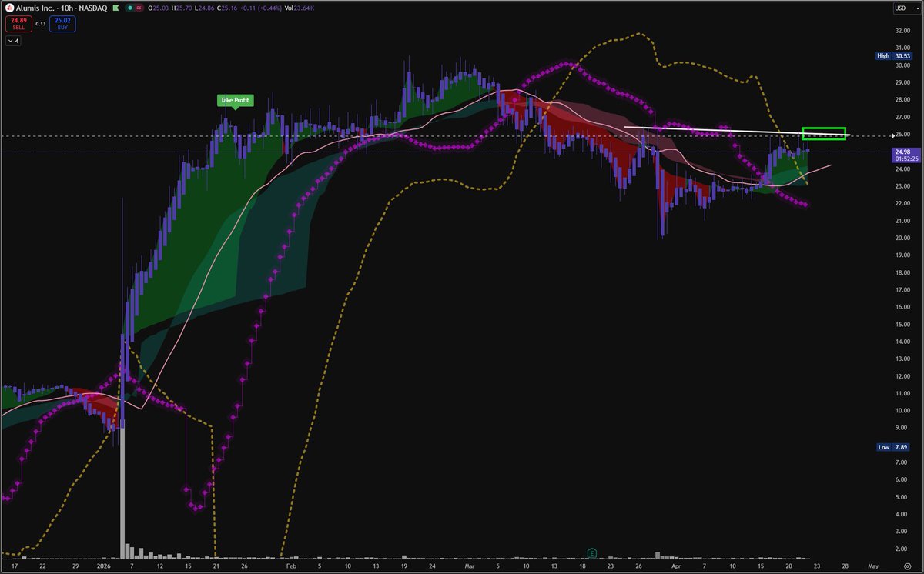Image resolution: width=924 pixels, height=574 pixels.
Task: Click the Mar label on time axis
Action: tap(470, 565)
